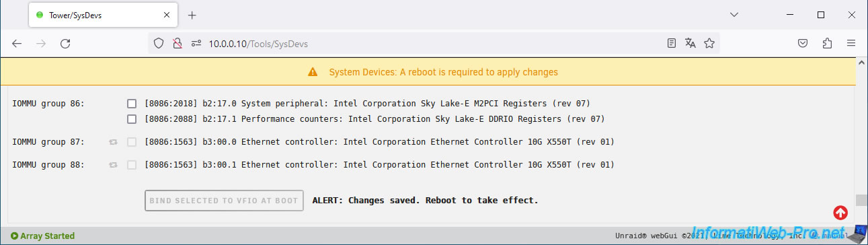Click the insecure connection lock icon
The image size is (868, 245).
coord(177,43)
